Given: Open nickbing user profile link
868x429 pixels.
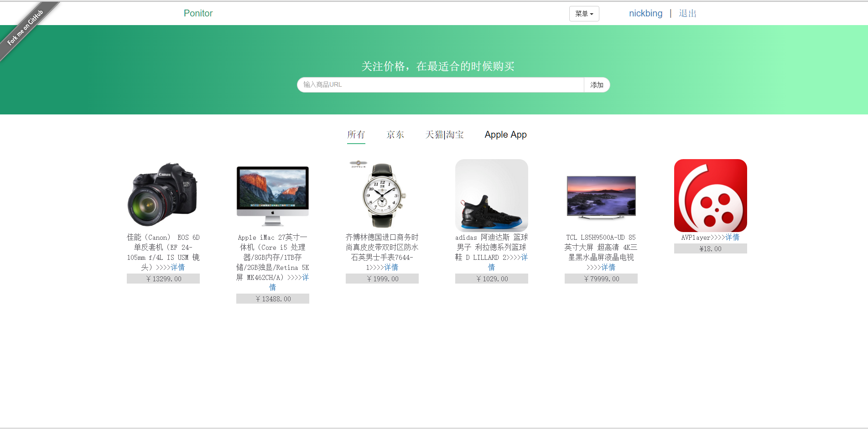Looking at the screenshot, I should [645, 13].
